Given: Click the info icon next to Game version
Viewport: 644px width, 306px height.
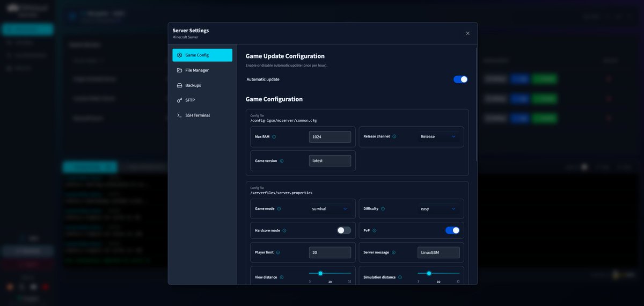Looking at the screenshot, I should click(282, 161).
